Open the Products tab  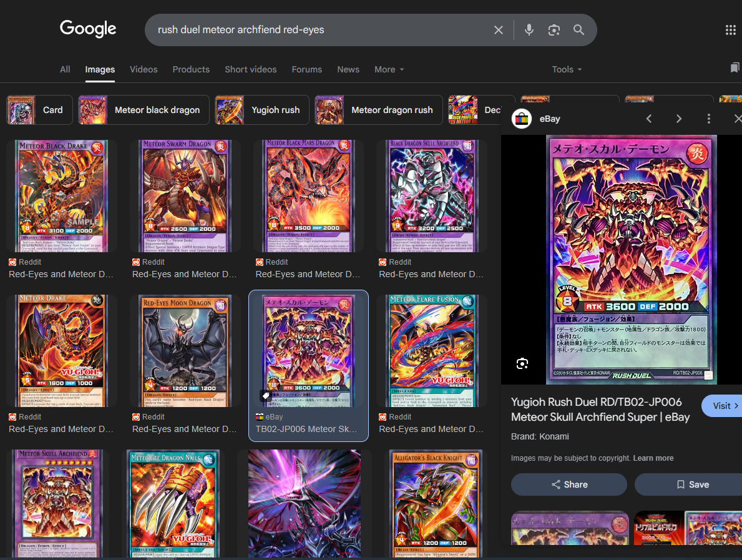point(191,69)
